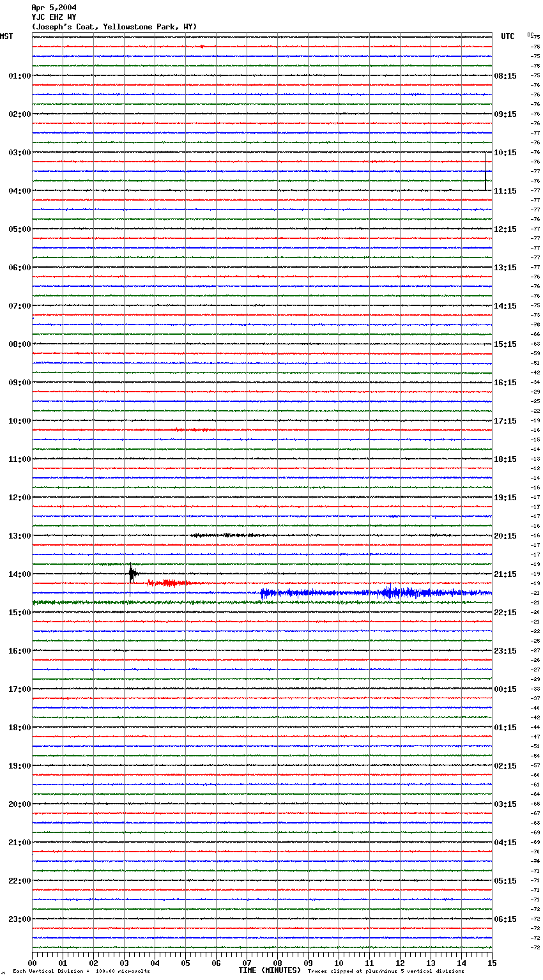Select the 02:00 MST time label
This screenshot has height=980, width=543.
pyautogui.click(x=20, y=114)
